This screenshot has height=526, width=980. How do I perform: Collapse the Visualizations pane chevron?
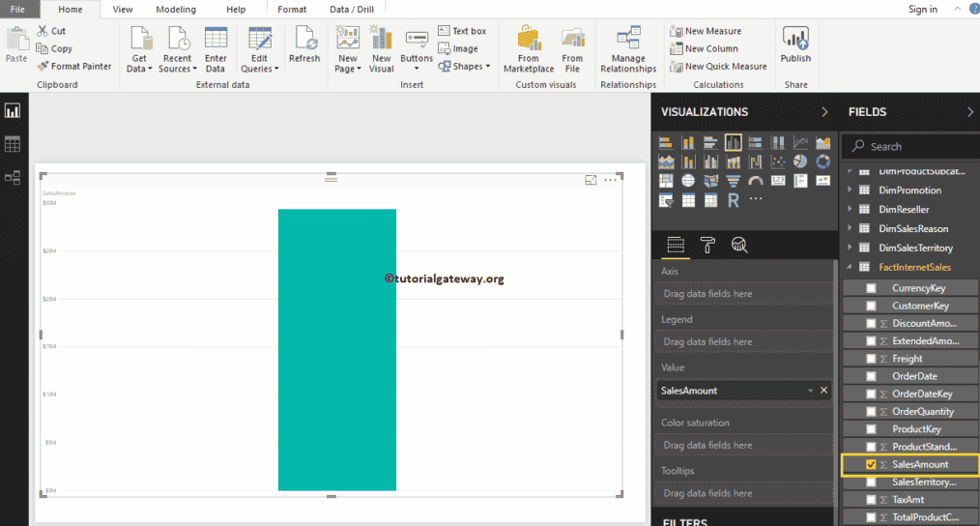click(x=823, y=112)
